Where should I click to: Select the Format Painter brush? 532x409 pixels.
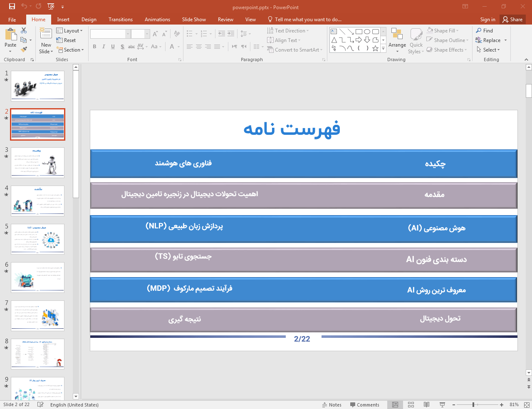click(24, 50)
